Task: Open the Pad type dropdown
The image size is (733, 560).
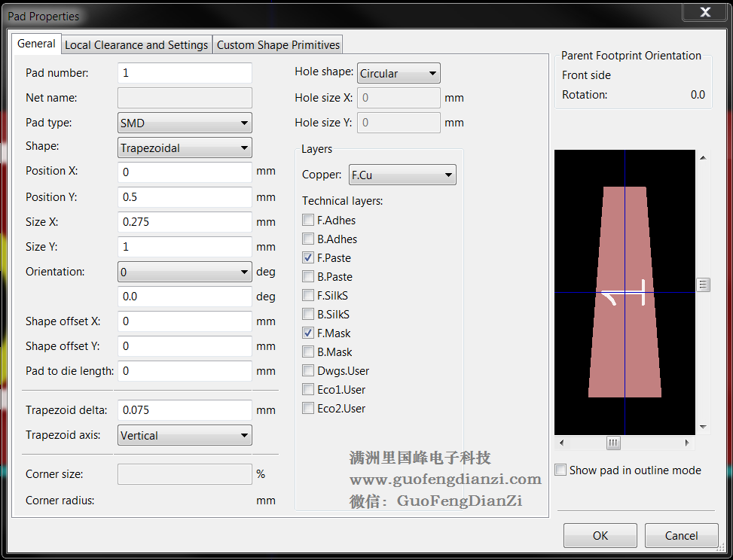Action: click(x=185, y=123)
